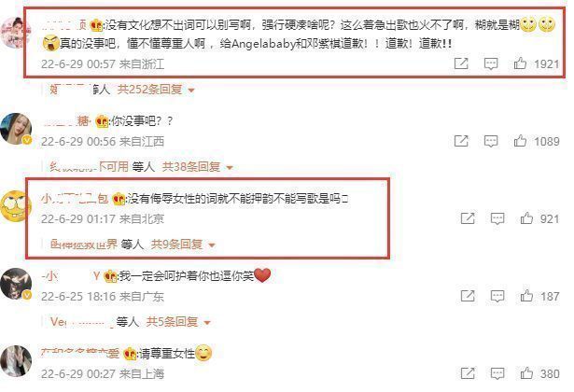Reply to the Guangdong comment dated 22-6-25
Viewport: 574px width, 392px height.
click(497, 296)
